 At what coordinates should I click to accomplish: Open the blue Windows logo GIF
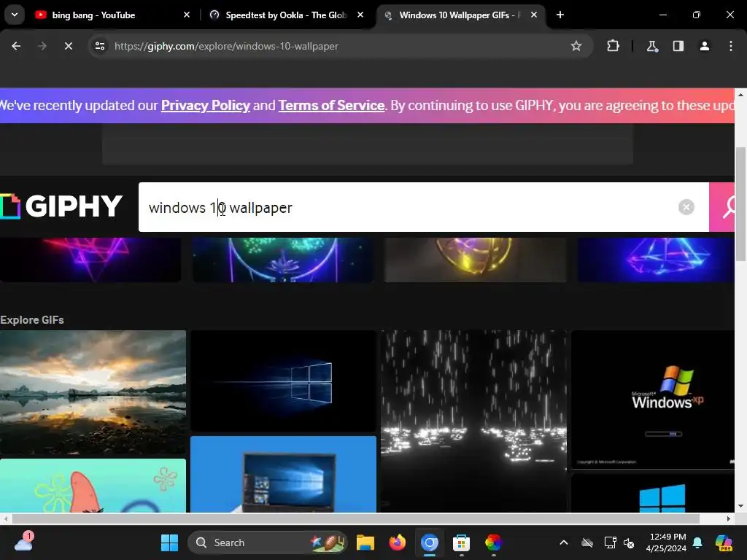pos(653,494)
